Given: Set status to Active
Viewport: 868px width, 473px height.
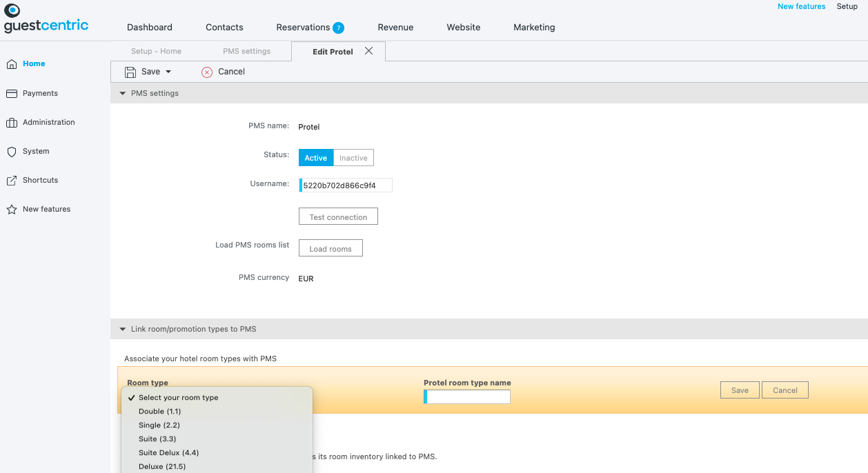Looking at the screenshot, I should 316,158.
